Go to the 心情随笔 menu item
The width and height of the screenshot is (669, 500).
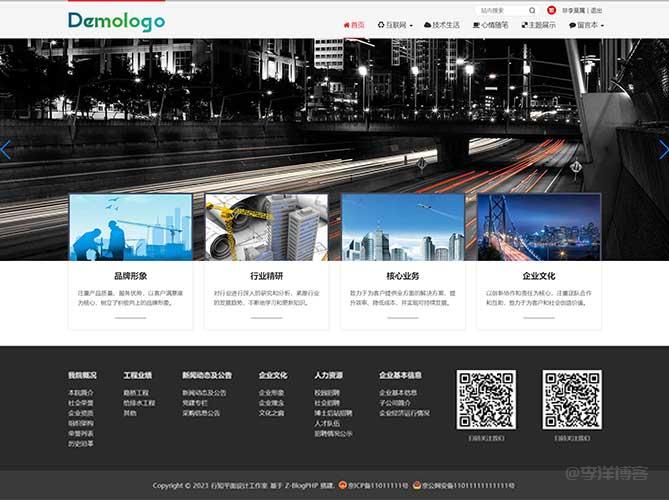490,25
